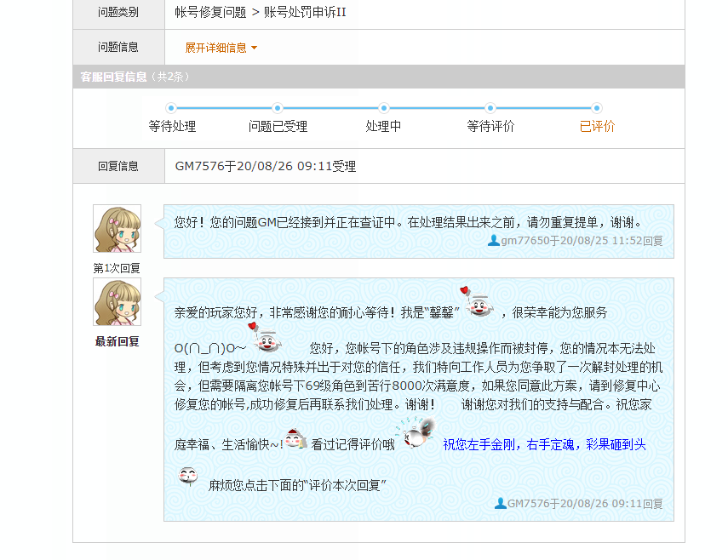Viewport: 728px width, 560px height.
Task: Click the waving emoticon after 看过记得评价哦
Action: click(x=415, y=432)
